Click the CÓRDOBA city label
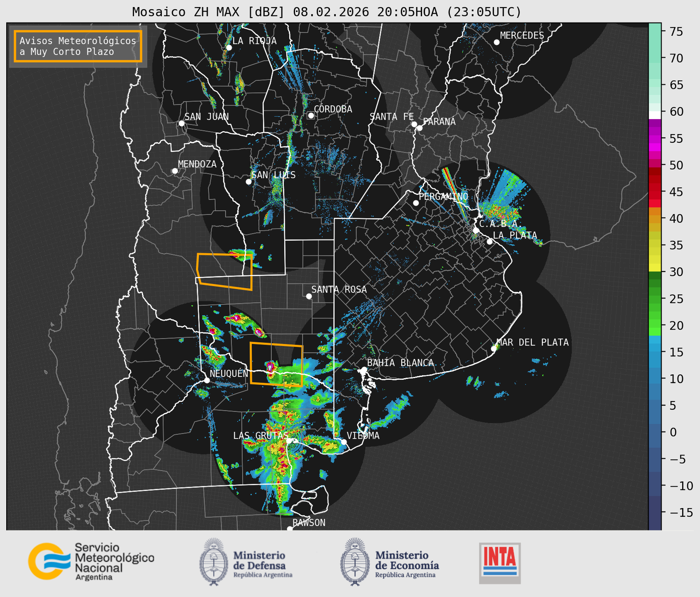The height and width of the screenshot is (597, 700). (333, 109)
